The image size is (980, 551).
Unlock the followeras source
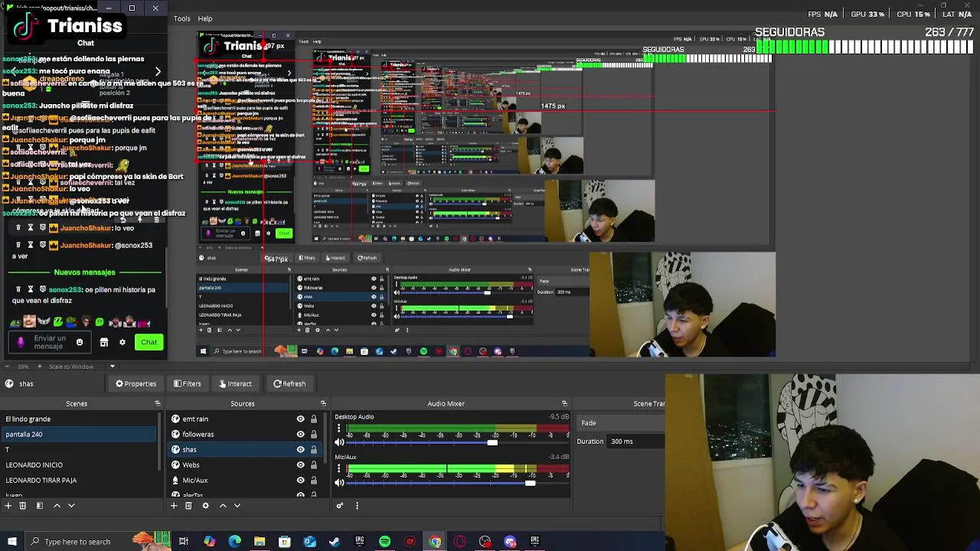pos(313,434)
